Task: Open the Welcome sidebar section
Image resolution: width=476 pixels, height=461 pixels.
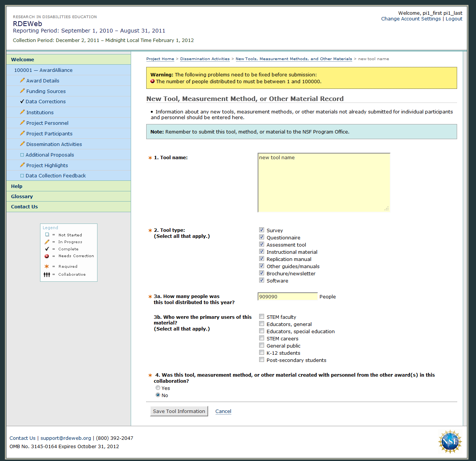Action: [68, 59]
